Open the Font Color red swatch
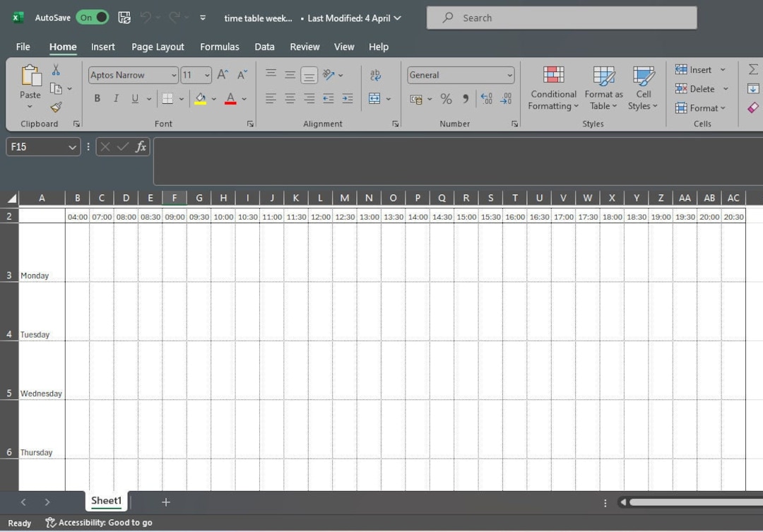Image resolution: width=763 pixels, height=532 pixels. 230,100
